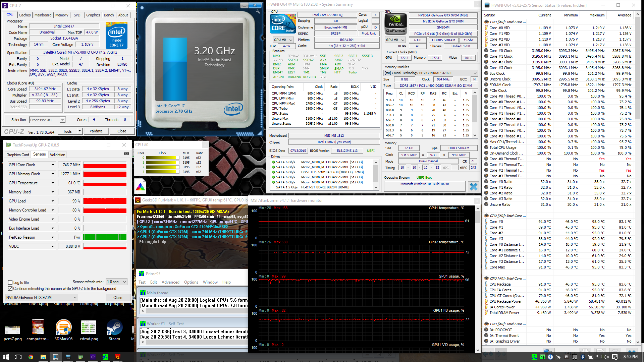Toggle Continue refreshing in background checkbox

pos(10,289)
